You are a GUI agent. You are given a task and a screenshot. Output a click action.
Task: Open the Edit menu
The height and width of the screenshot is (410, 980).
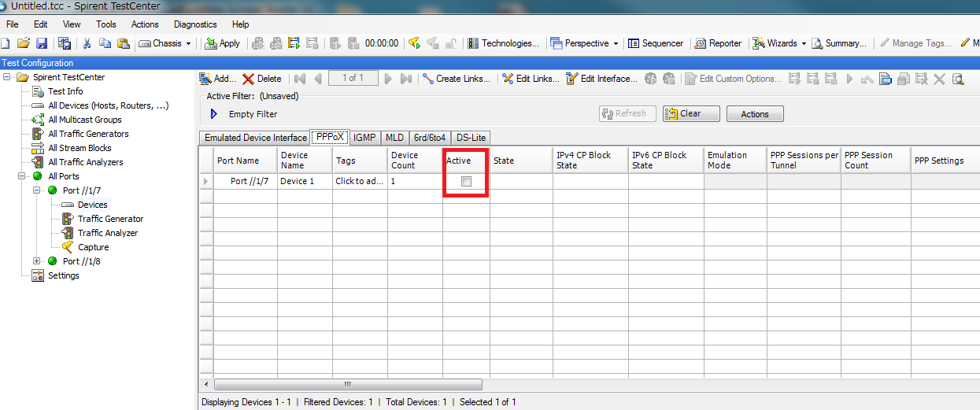coord(41,24)
